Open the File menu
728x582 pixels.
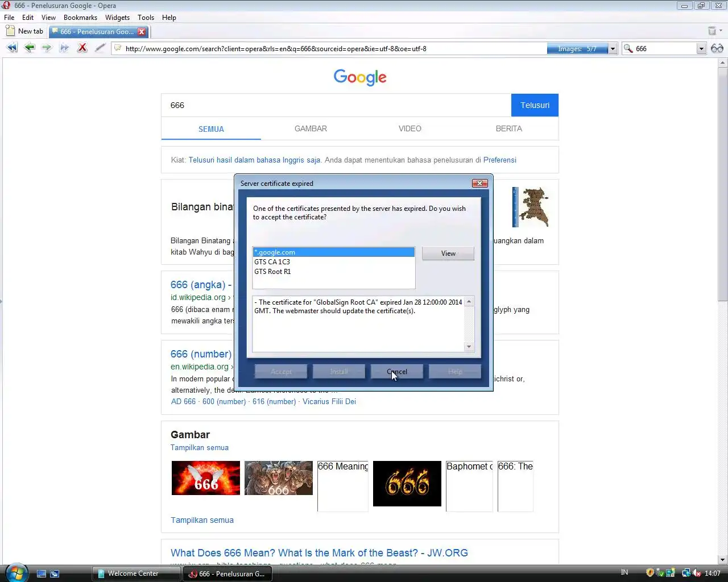coord(9,18)
